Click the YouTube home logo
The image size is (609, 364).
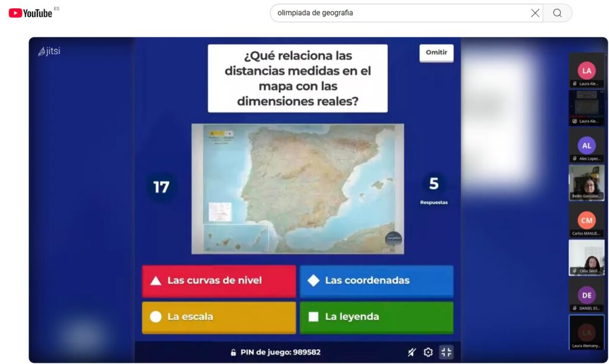pos(30,12)
